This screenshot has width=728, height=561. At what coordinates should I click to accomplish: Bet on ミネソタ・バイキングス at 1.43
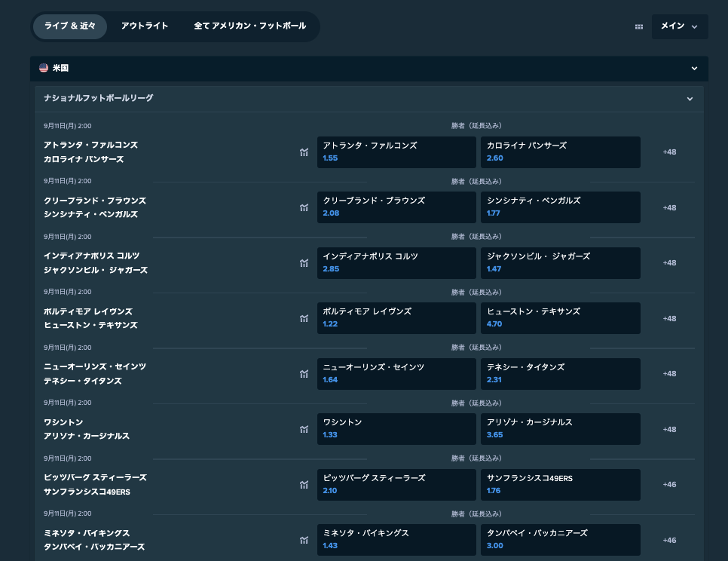396,540
